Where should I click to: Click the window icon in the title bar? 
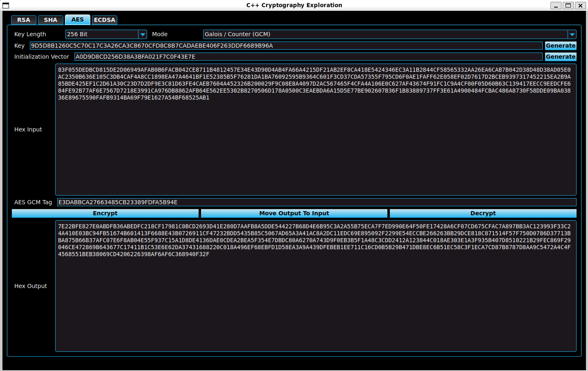[5, 6]
